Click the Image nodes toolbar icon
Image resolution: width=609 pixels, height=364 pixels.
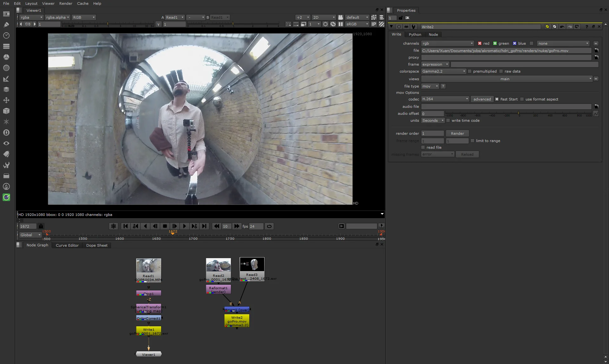click(x=6, y=14)
